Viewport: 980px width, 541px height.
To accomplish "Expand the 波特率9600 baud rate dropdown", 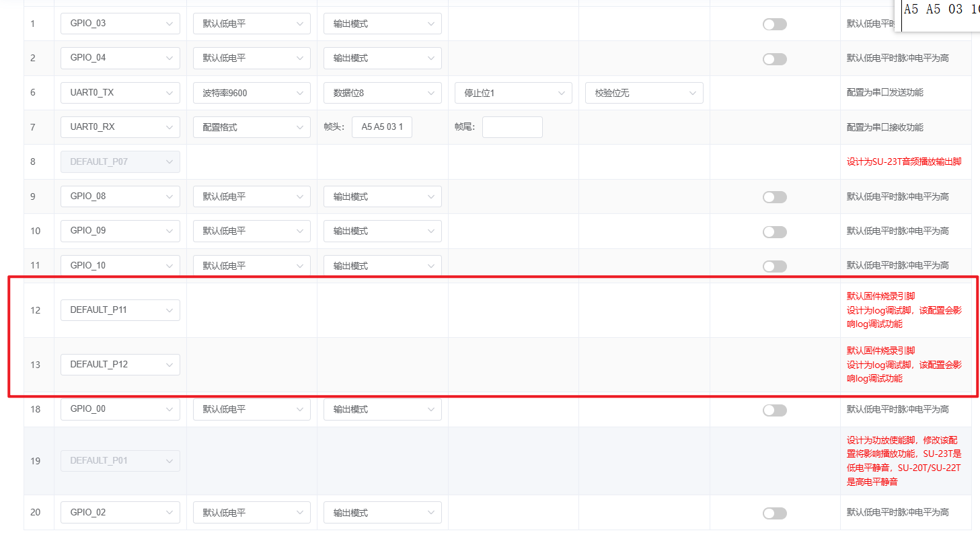I will (252, 93).
